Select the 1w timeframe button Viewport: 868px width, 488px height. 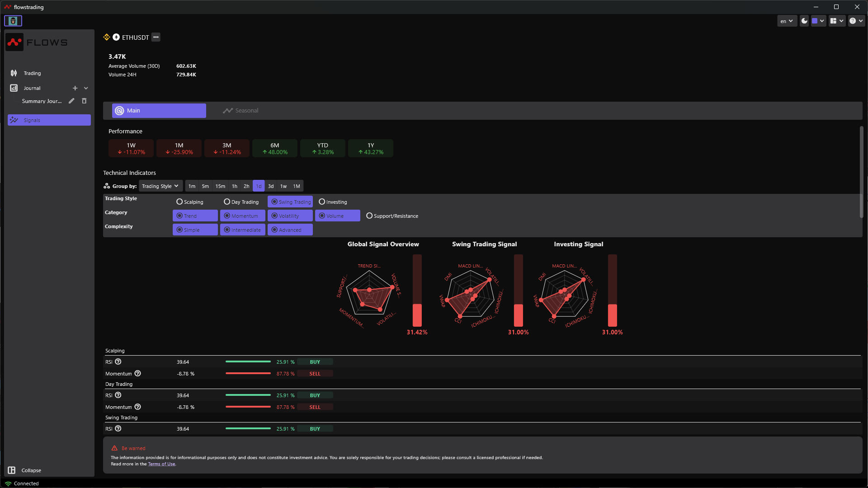pos(283,186)
